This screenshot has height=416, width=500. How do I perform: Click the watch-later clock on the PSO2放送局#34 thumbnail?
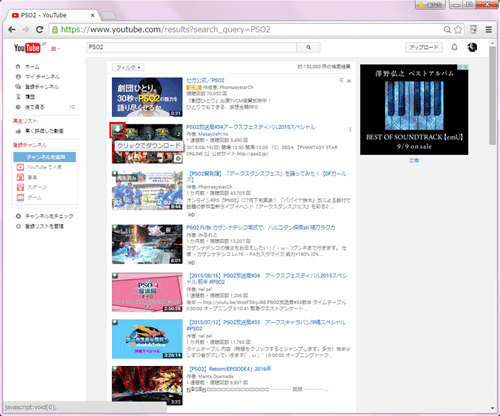point(178,159)
